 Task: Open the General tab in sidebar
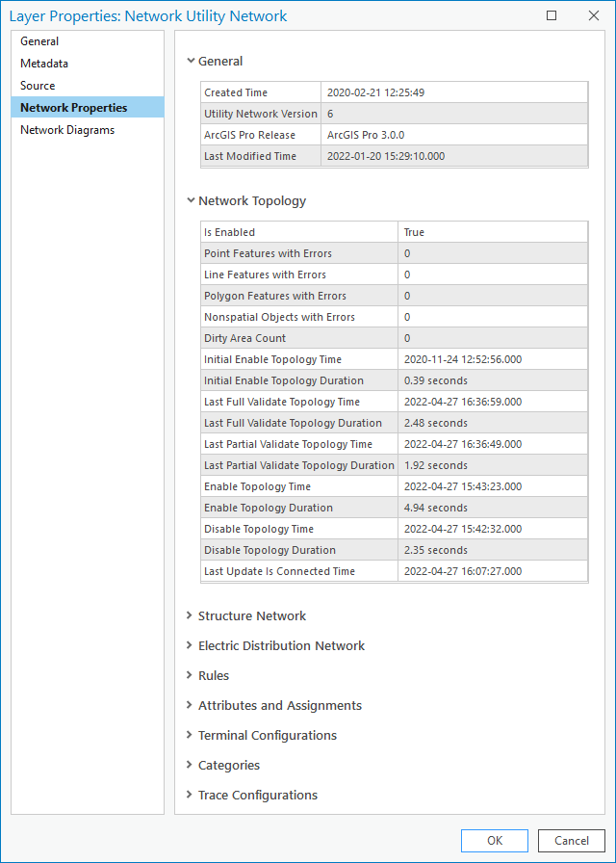pyautogui.click(x=39, y=41)
